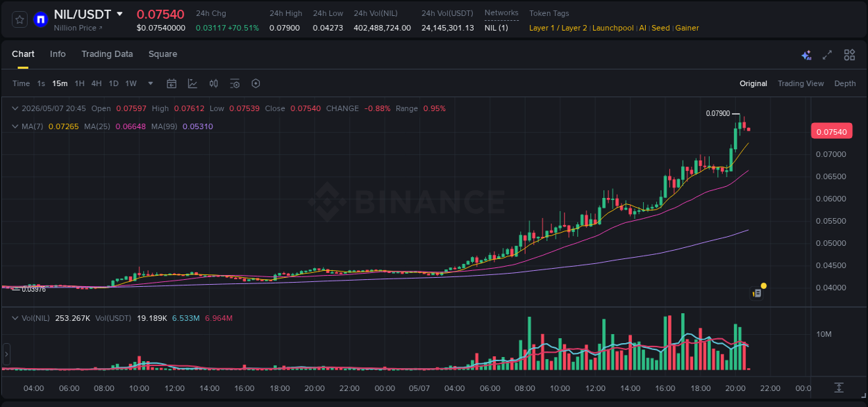Viewport: 868px width, 407px height.
Task: Click the NIL (1) network value
Action: 496,28
